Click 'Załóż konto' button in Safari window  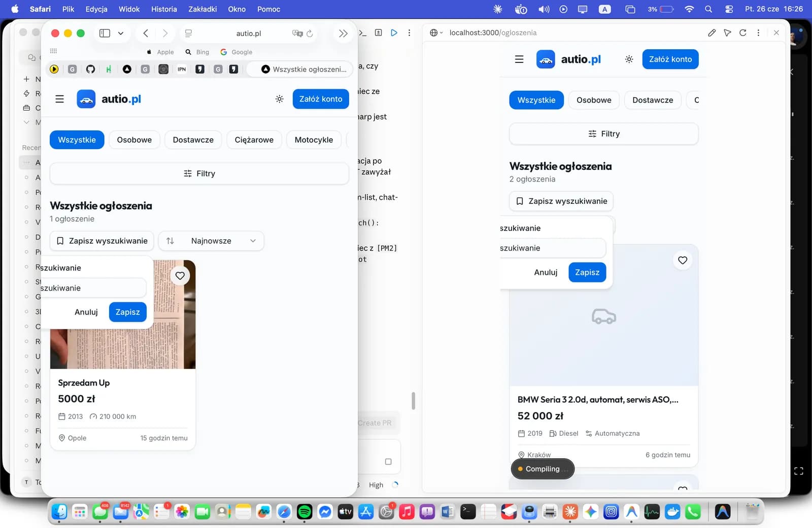coord(321,99)
